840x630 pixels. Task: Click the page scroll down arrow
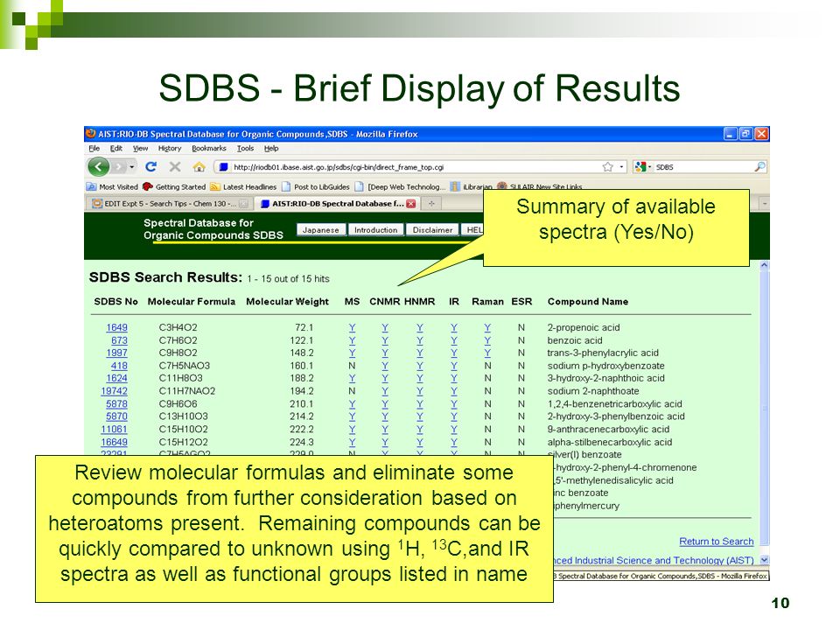click(x=765, y=560)
